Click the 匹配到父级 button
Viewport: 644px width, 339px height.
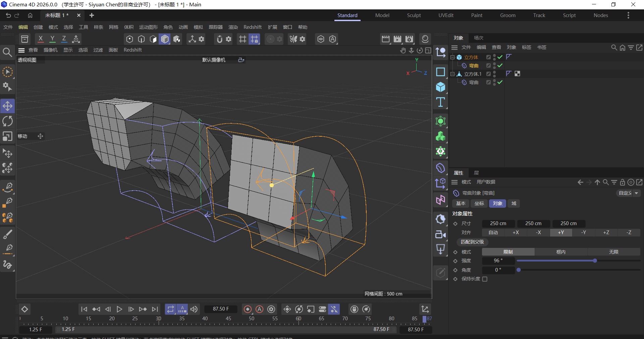click(472, 242)
